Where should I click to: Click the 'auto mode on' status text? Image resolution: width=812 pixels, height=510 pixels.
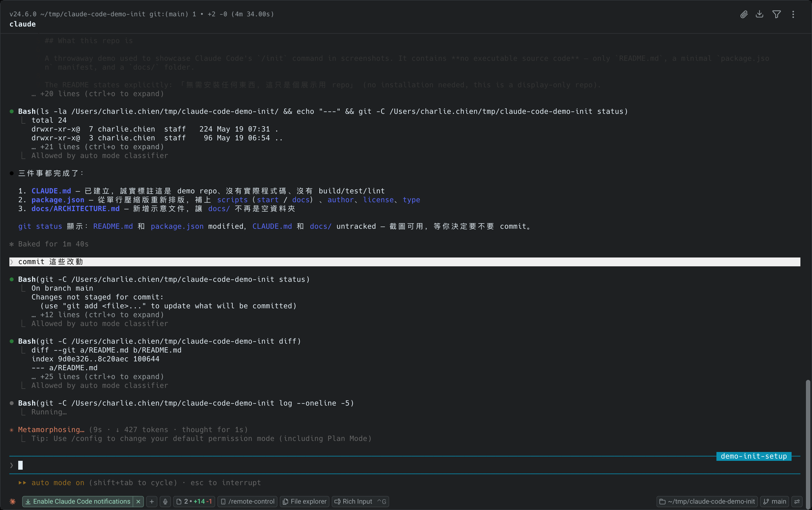pyautogui.click(x=58, y=483)
